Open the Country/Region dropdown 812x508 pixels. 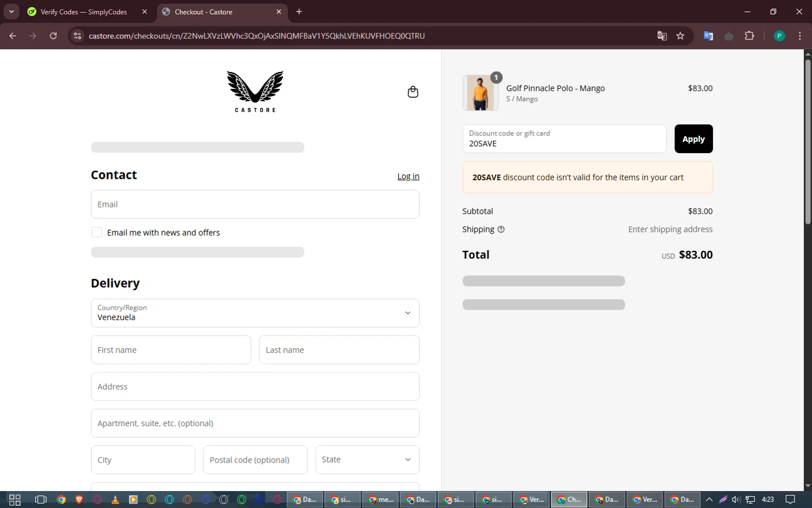[255, 313]
